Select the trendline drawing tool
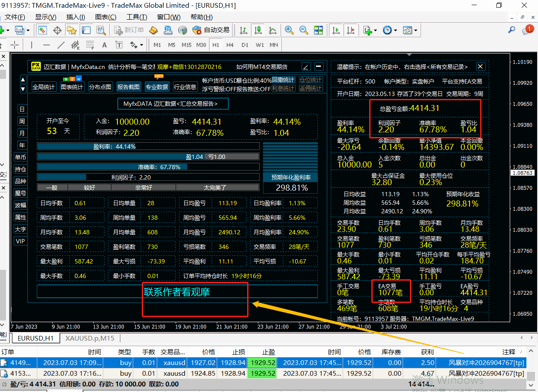The height and width of the screenshot is (392, 538). (x=61, y=45)
